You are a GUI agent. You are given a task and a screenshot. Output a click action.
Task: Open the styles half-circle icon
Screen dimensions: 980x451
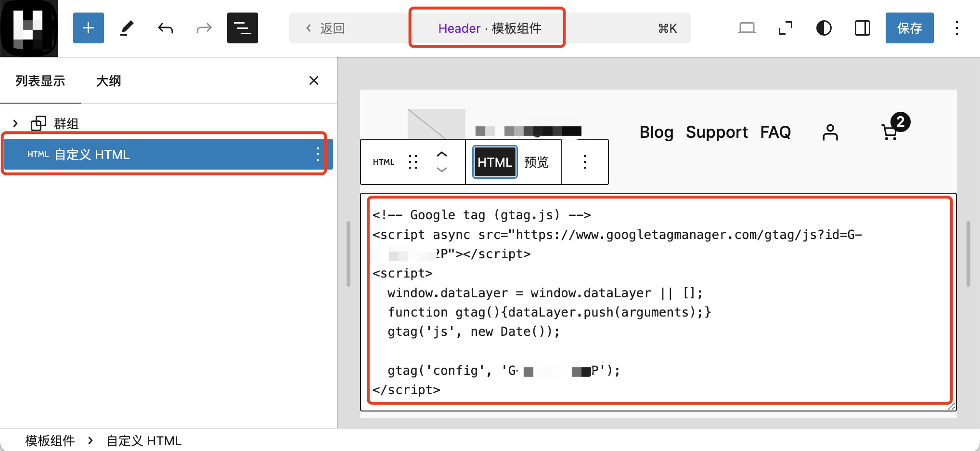(824, 28)
